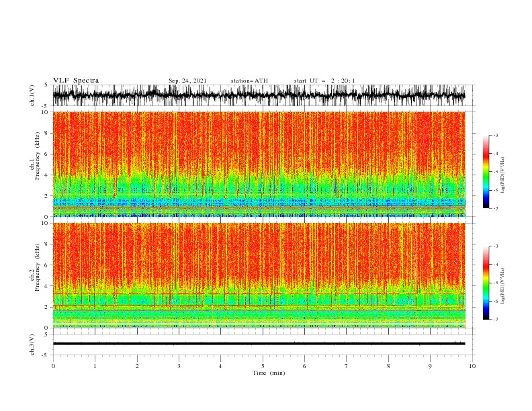Click the time axis tick label "5"

coord(263,366)
